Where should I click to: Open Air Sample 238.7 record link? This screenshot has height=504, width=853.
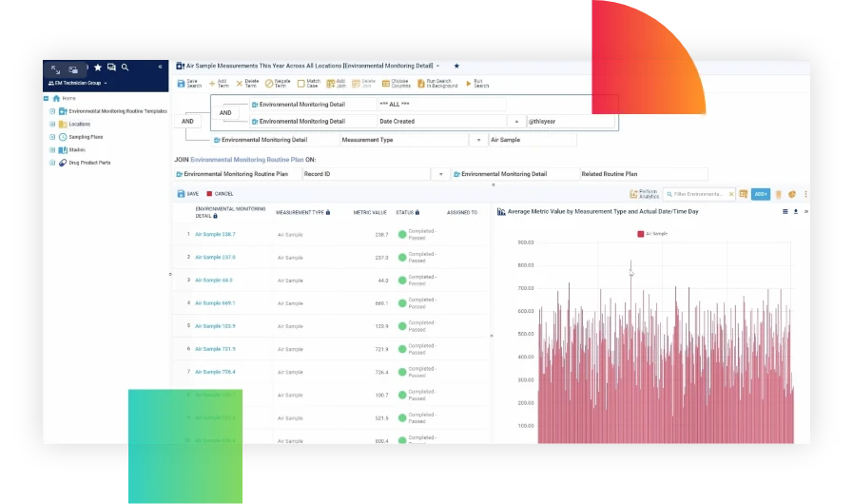216,235
